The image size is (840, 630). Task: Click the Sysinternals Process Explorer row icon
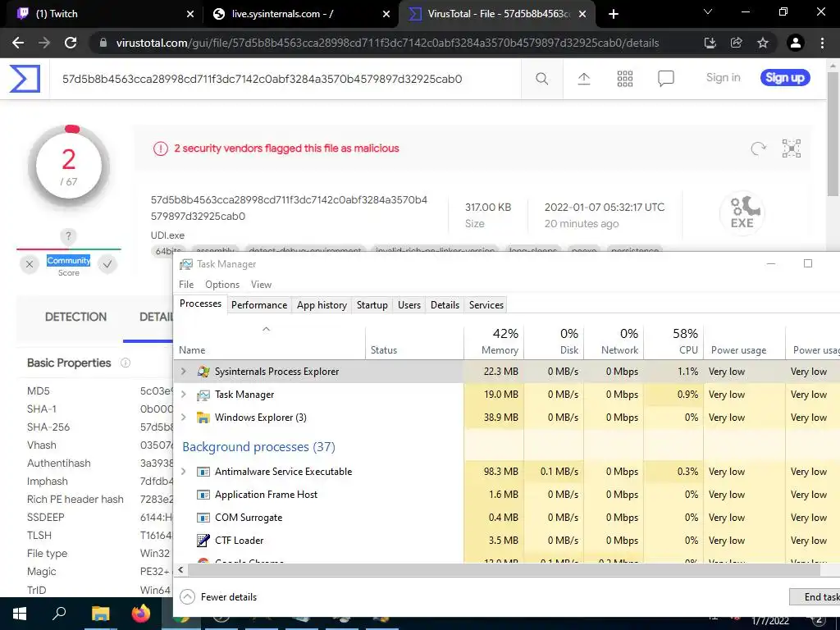pos(203,372)
